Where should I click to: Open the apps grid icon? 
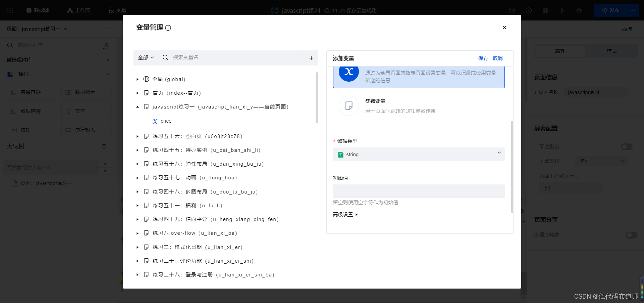coord(10,10)
